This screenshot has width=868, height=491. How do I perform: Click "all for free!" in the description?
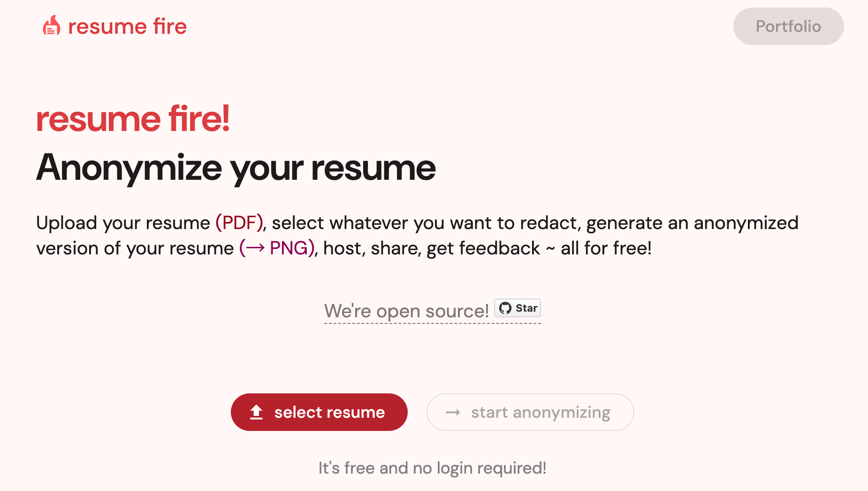pos(606,248)
